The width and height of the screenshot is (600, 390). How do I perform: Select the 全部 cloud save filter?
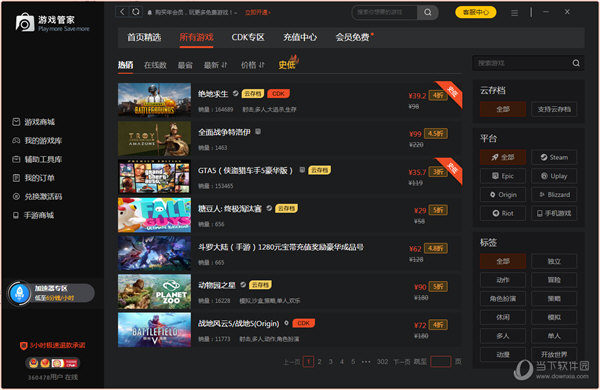click(503, 109)
